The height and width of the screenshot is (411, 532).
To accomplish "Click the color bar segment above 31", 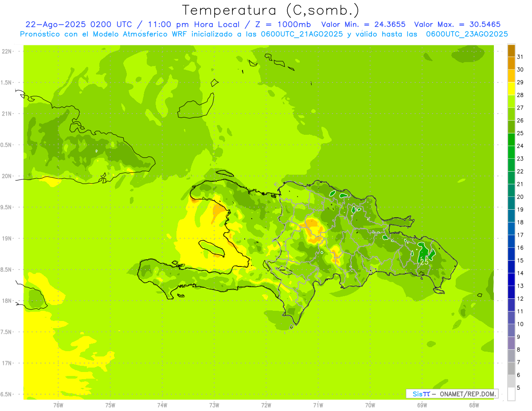I will [511, 51].
